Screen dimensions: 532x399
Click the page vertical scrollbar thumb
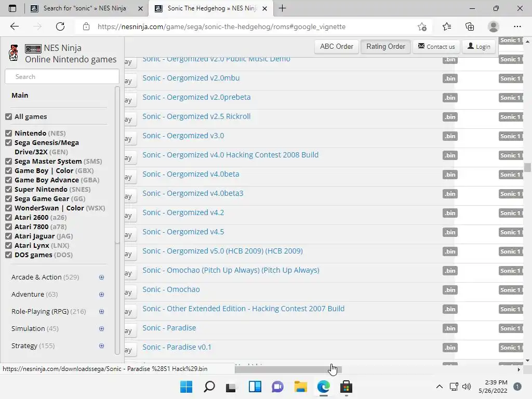click(527, 167)
